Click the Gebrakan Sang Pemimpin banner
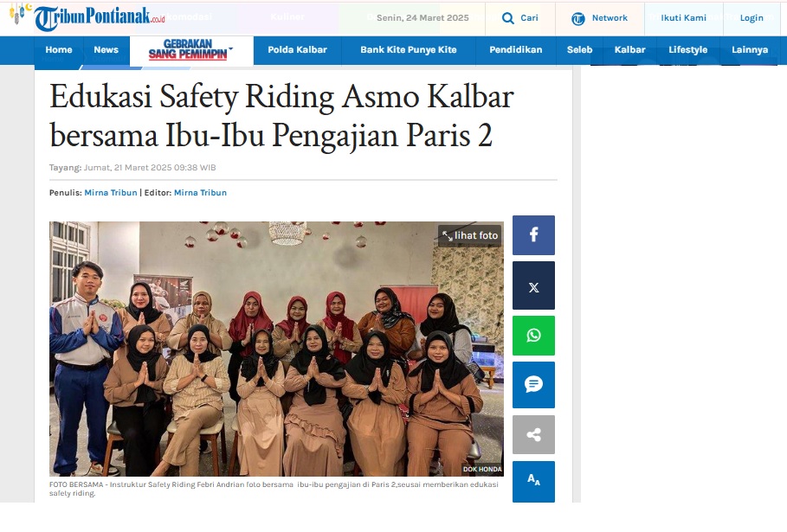The image size is (787, 532). click(x=190, y=49)
